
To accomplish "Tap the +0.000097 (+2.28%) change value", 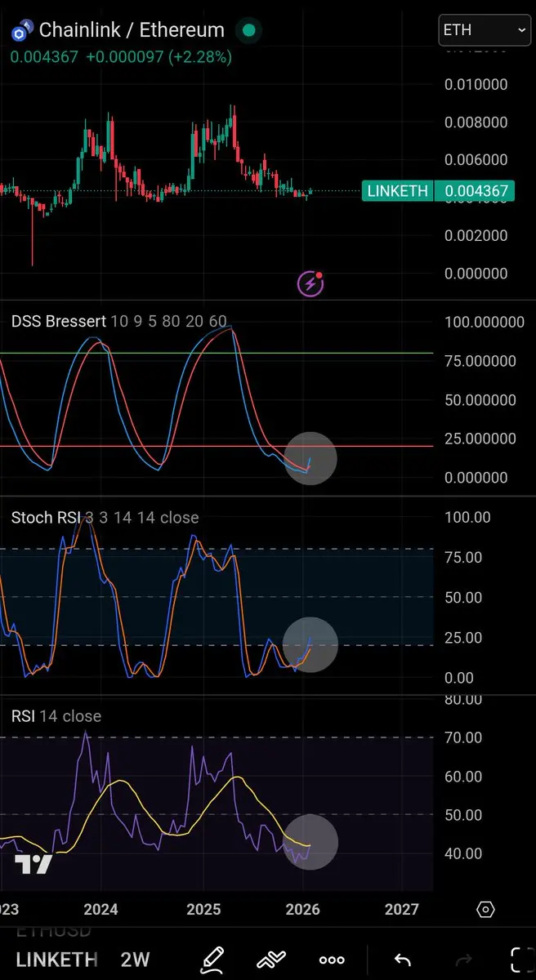I will click(159, 57).
